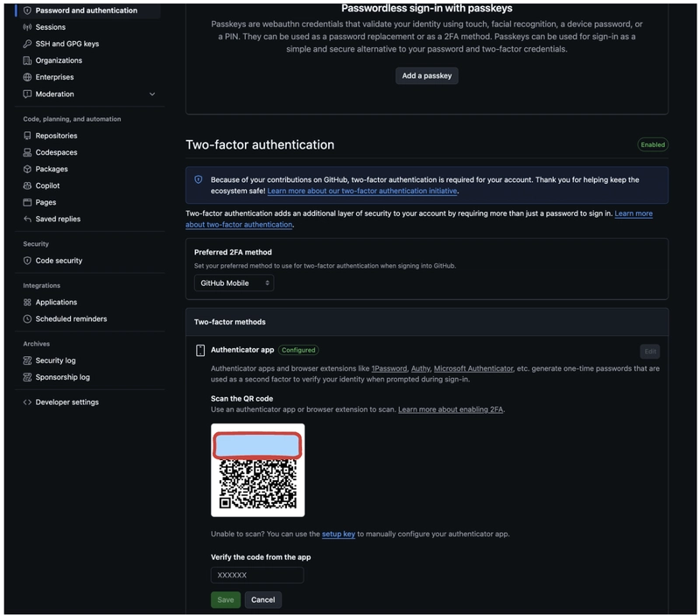
Task: Open the Preferred 2FA method dropdown
Action: [x=234, y=283]
